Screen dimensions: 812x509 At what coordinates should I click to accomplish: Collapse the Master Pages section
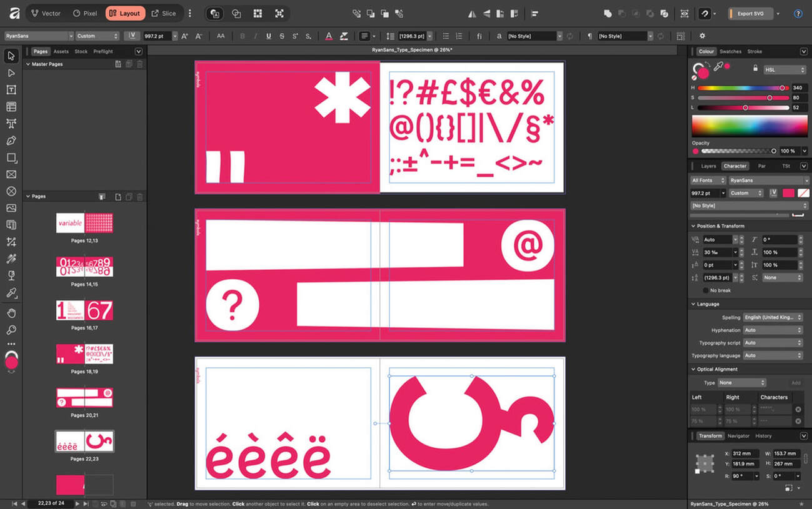(x=28, y=64)
